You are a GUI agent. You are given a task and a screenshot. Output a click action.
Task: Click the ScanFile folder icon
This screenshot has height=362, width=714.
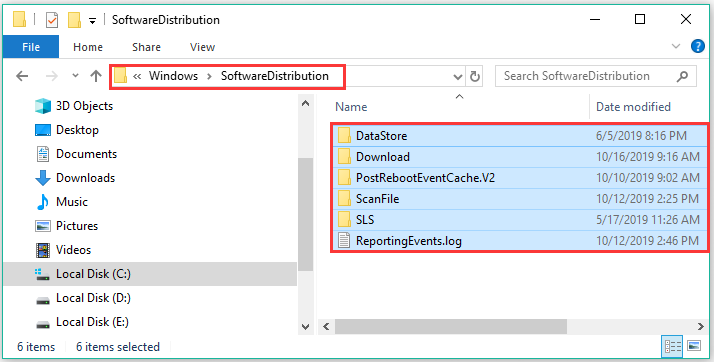point(344,198)
